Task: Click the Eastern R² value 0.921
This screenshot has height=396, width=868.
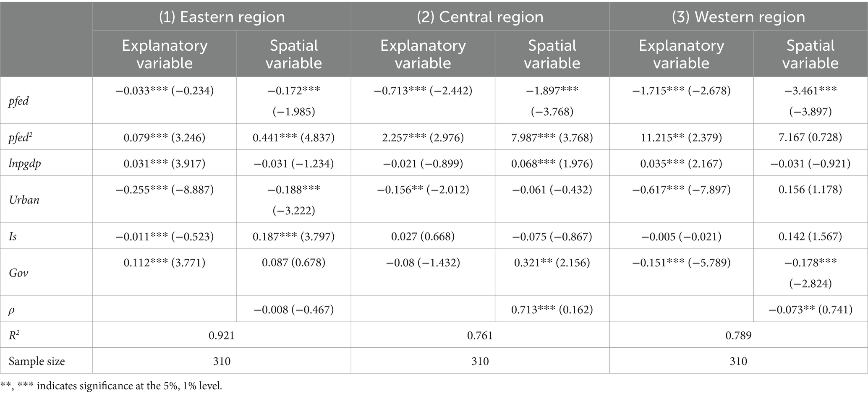Action: (222, 335)
